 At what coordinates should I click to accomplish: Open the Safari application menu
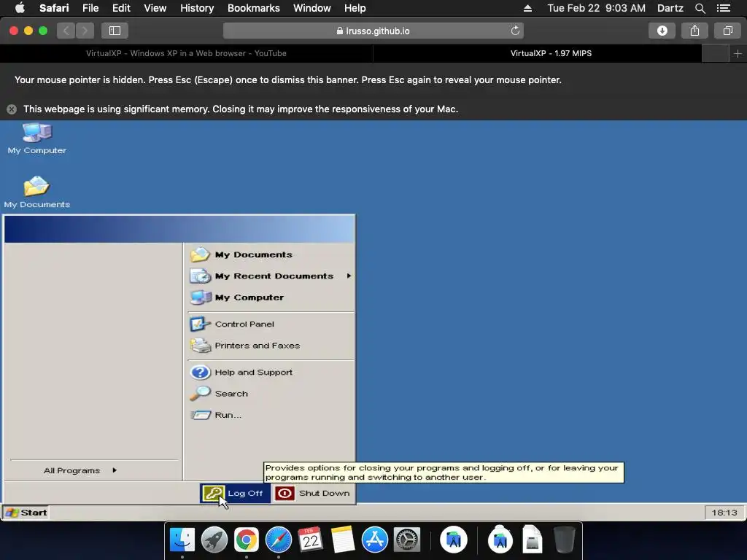tap(54, 8)
